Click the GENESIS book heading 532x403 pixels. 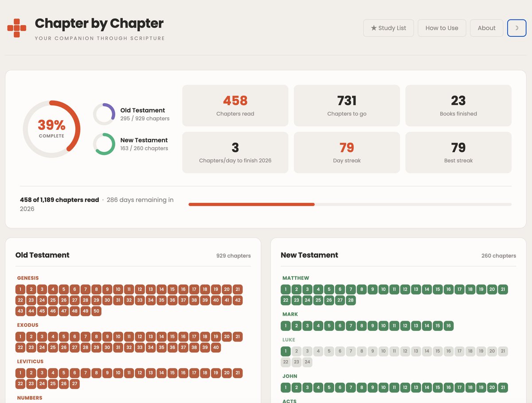click(28, 278)
